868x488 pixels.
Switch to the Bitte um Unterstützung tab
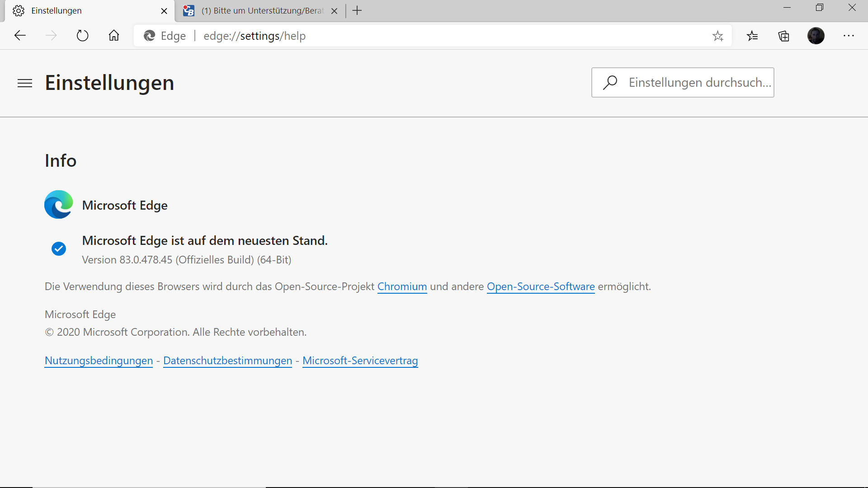[262, 11]
